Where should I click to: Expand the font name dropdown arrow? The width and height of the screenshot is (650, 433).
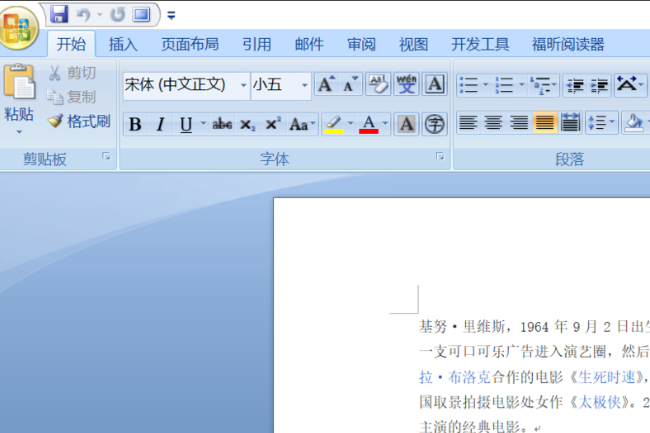[x=244, y=85]
